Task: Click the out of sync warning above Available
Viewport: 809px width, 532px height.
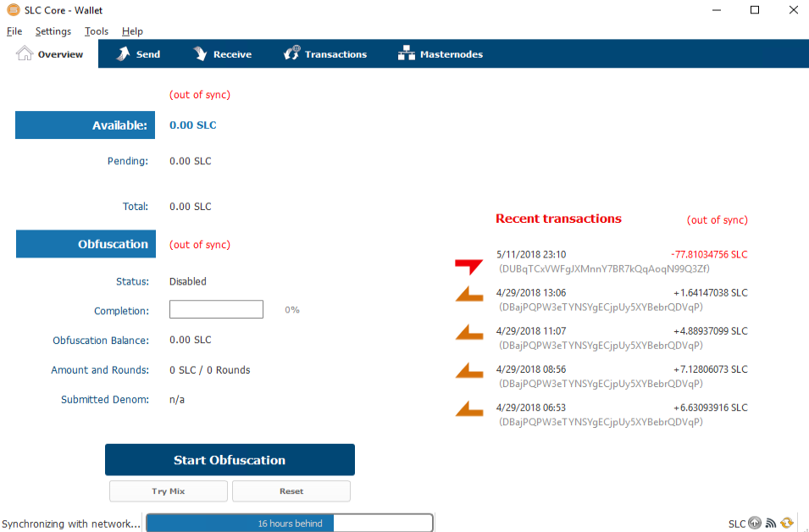Action: tap(200, 94)
